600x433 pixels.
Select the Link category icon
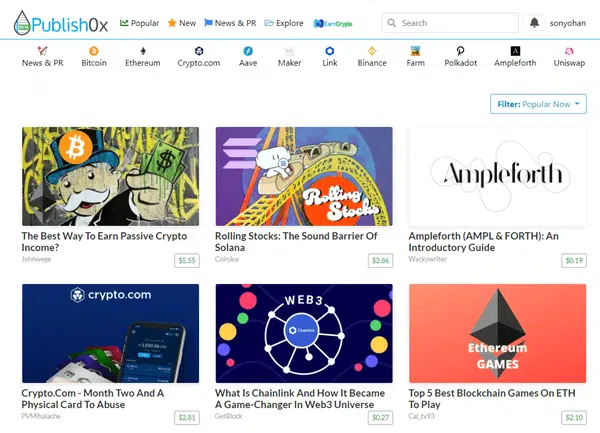(x=329, y=51)
